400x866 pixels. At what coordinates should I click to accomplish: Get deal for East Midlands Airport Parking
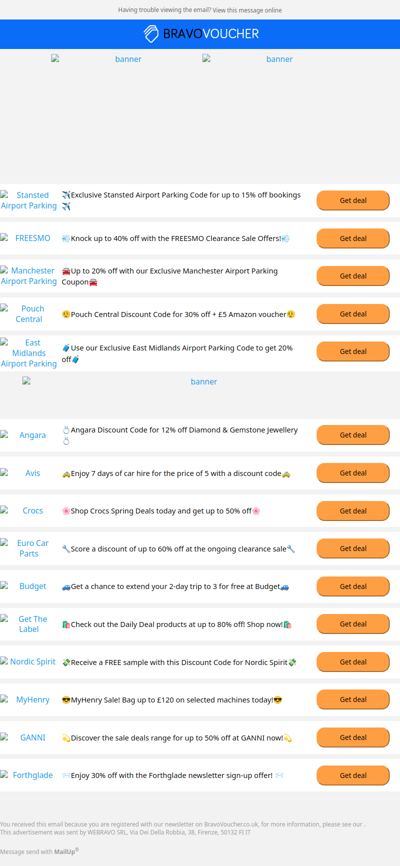tap(353, 351)
